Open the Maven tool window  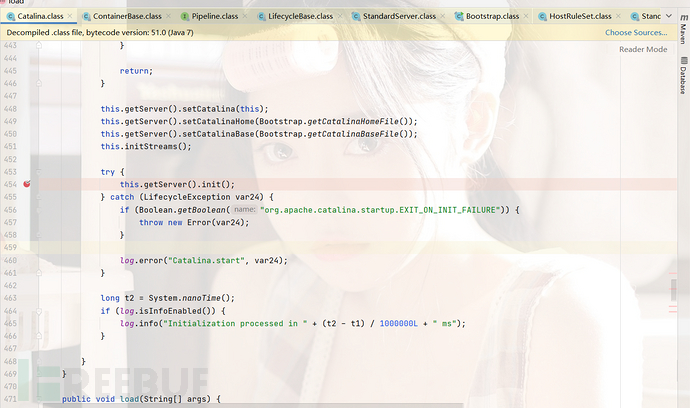pyautogui.click(x=683, y=29)
